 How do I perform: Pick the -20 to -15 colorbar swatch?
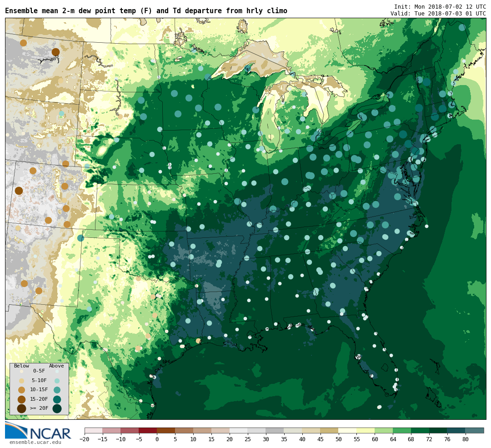click(94, 430)
